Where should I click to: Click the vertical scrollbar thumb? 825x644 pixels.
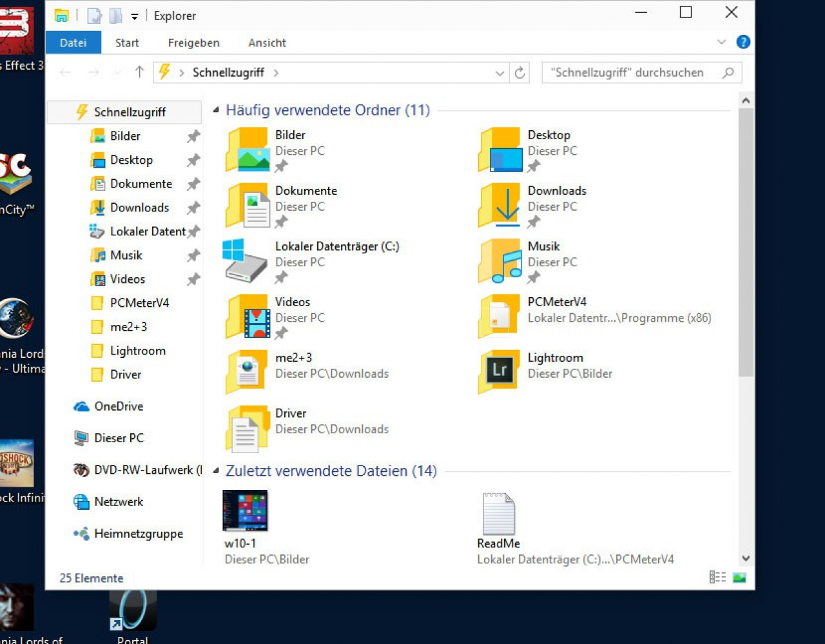(746, 242)
